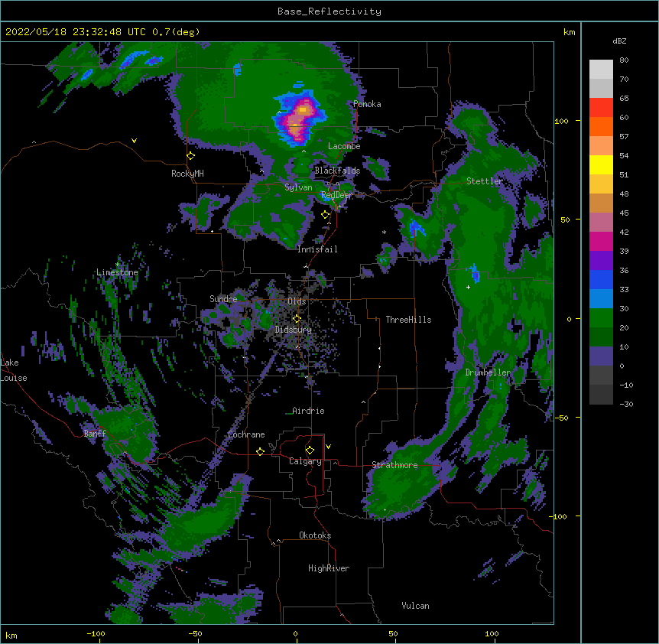659x644 pixels.
Task: Click the Drumheller label
Action: (x=488, y=372)
